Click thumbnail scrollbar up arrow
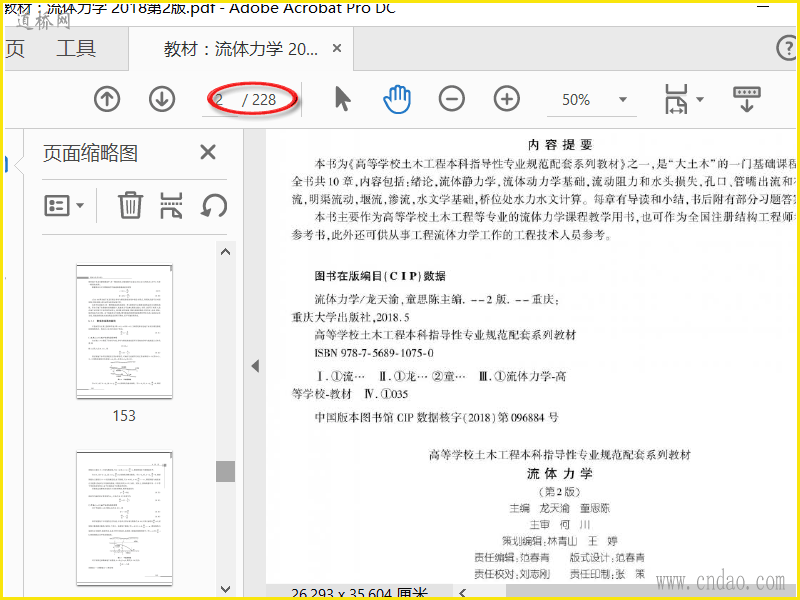 pyautogui.click(x=225, y=251)
